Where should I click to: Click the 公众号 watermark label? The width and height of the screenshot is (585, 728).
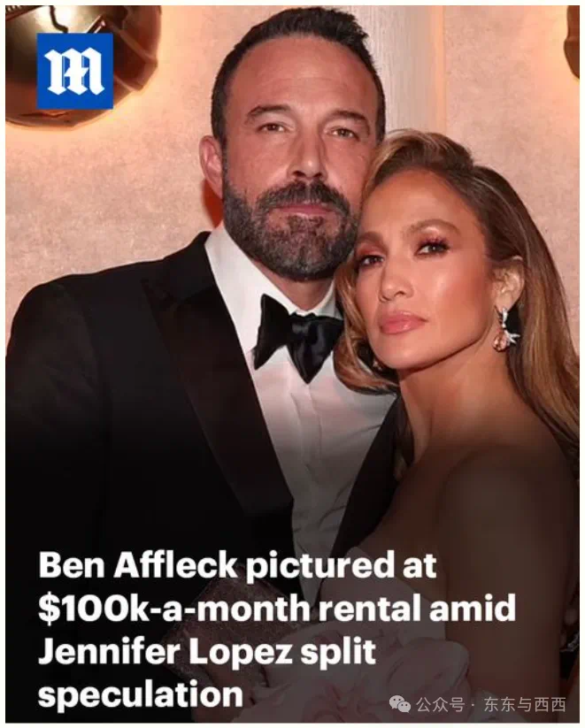tap(440, 704)
